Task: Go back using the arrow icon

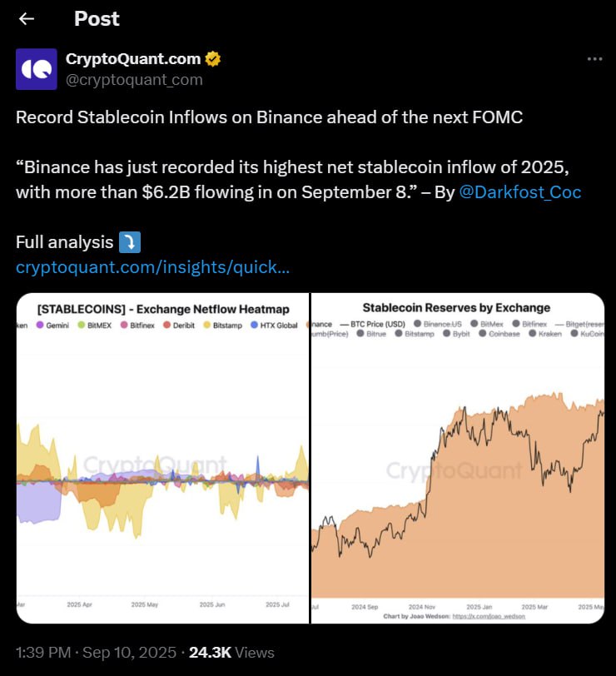Action: 27,18
